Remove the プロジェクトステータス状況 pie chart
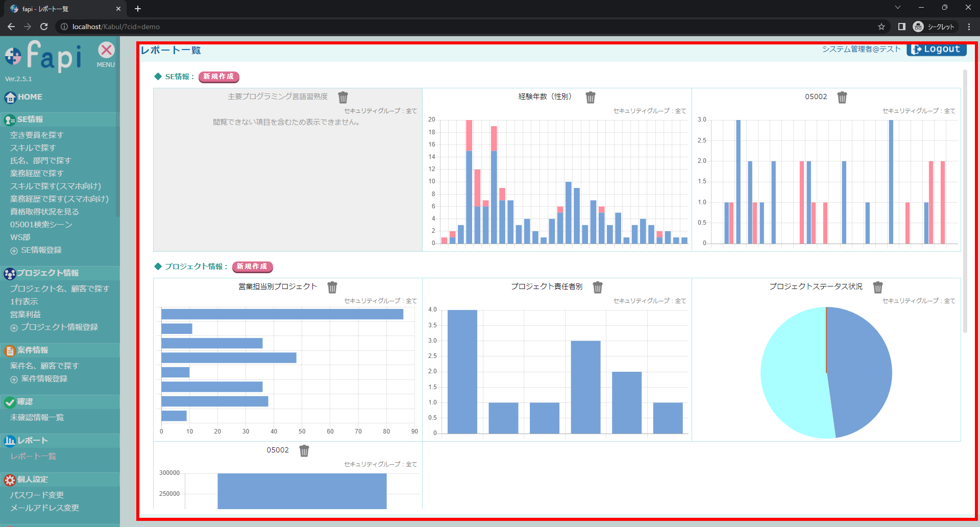The width and height of the screenshot is (980, 527). coord(878,287)
